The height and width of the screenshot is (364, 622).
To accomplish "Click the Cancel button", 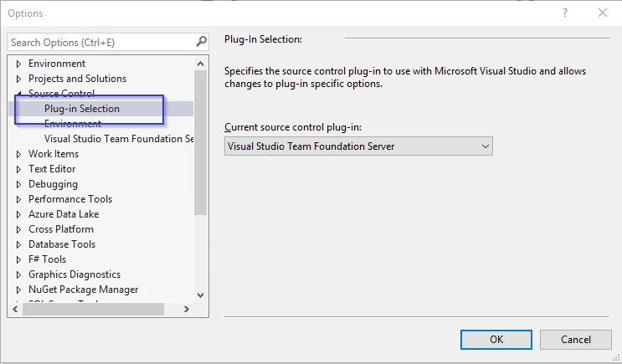I will 576,340.
